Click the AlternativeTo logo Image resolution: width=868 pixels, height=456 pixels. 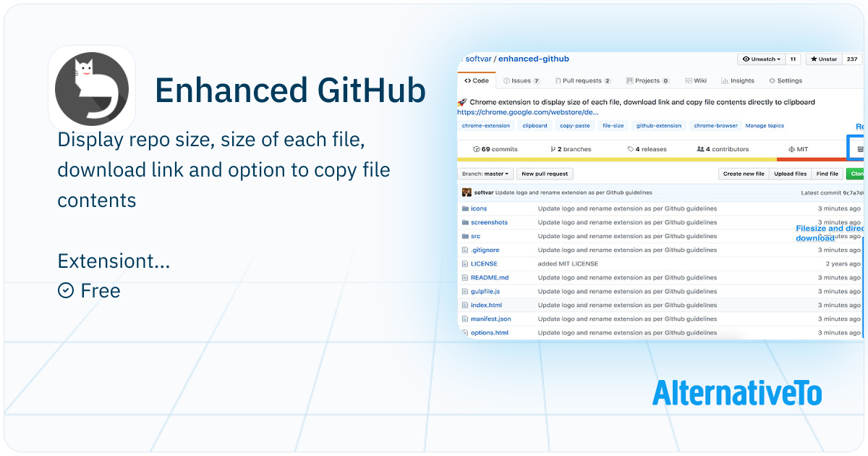[x=737, y=392]
